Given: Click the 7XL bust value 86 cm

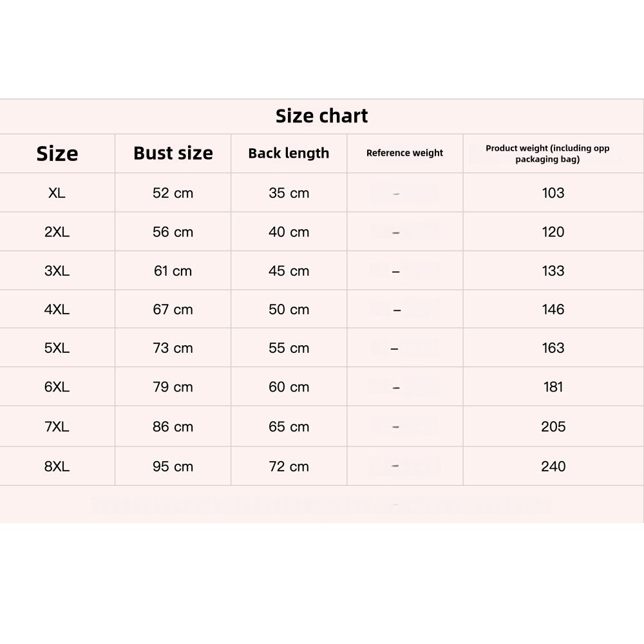Looking at the screenshot, I should click(x=173, y=427).
